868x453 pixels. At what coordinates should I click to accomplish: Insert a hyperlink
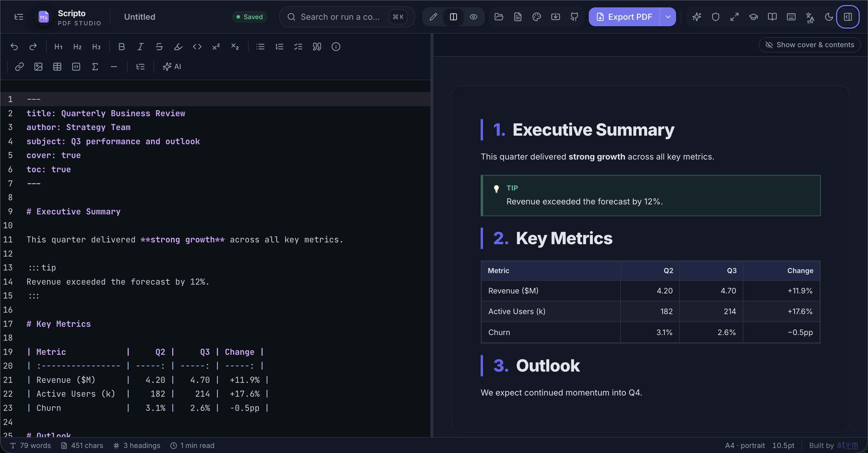tap(19, 67)
